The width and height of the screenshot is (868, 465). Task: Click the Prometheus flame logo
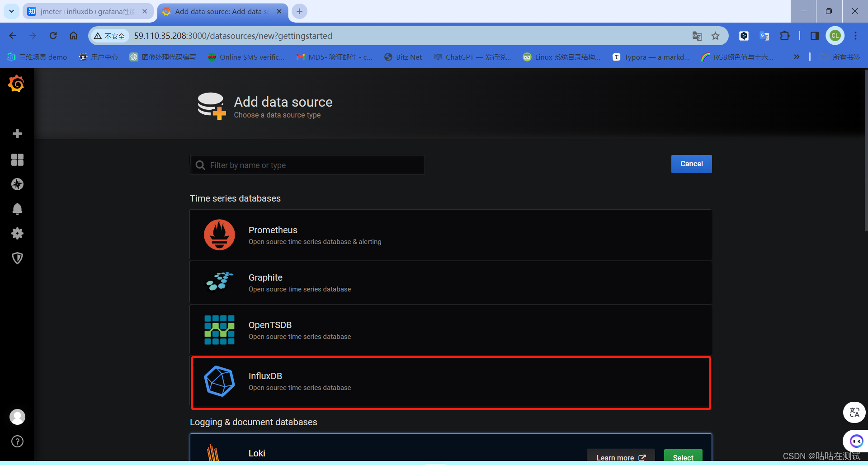219,235
